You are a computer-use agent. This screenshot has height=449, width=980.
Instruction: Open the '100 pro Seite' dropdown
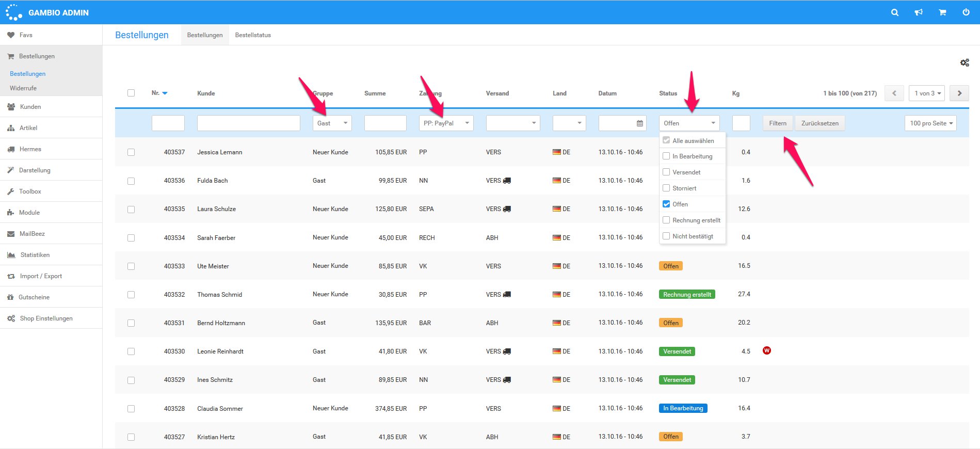click(x=930, y=123)
